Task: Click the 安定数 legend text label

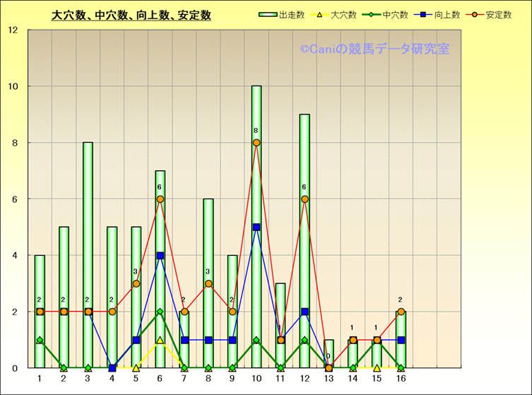Action: (x=497, y=15)
